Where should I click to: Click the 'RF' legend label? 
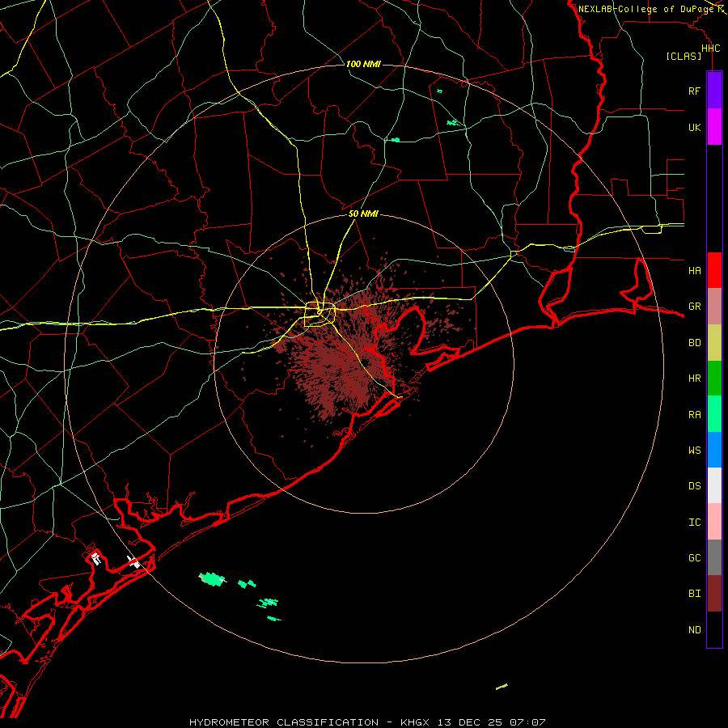(694, 91)
